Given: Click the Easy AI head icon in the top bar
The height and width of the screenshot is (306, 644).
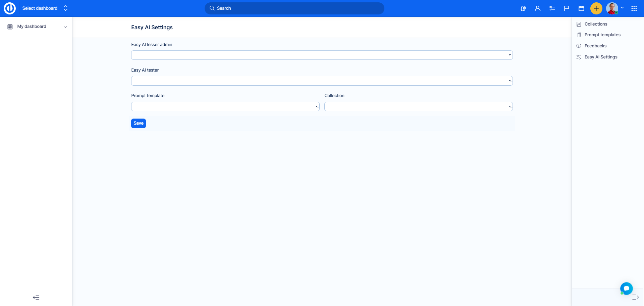Looking at the screenshot, I should (523, 8).
